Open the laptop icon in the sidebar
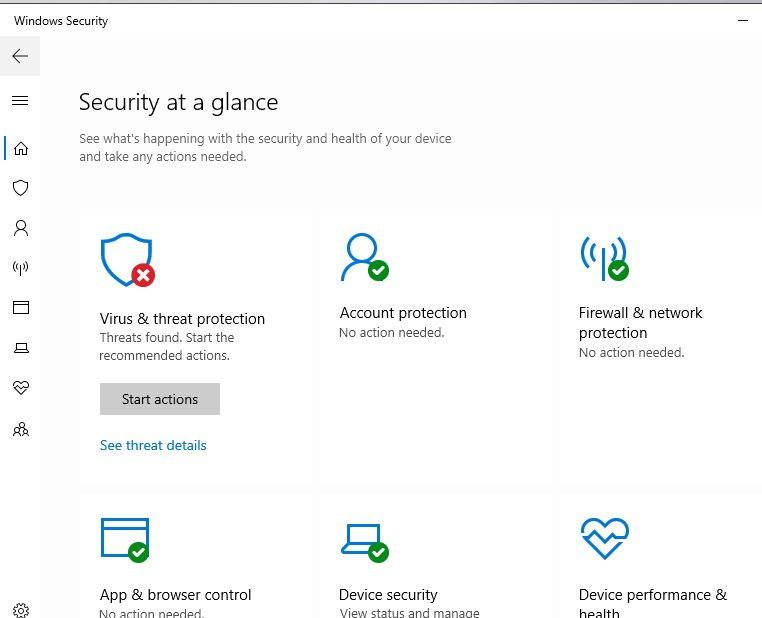762x618 pixels. (x=21, y=348)
